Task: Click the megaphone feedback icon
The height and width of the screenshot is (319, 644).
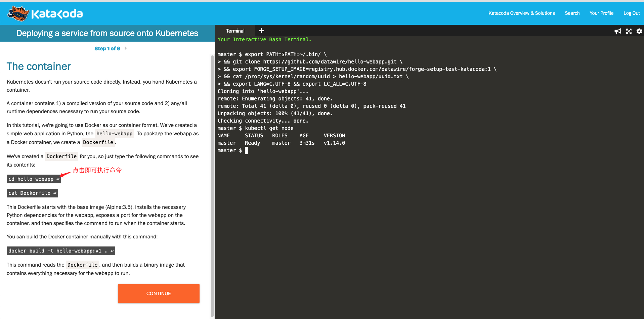Action: 617,31
